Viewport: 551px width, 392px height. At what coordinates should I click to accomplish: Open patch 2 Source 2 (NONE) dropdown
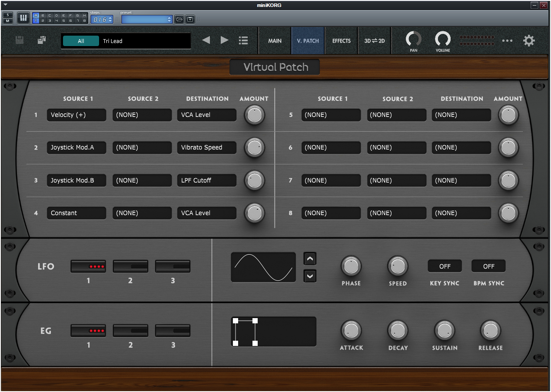[142, 147]
